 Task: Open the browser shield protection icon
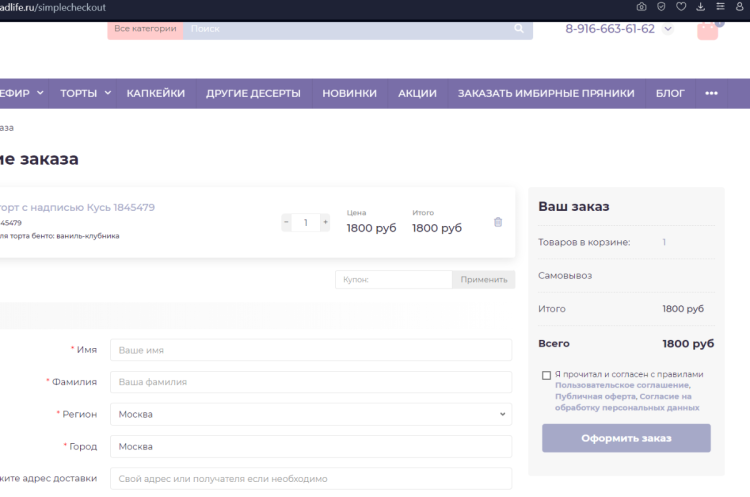tap(661, 7)
